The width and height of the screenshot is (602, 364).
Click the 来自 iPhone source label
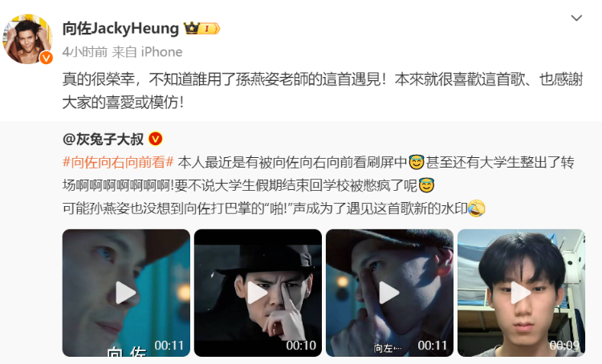(147, 52)
